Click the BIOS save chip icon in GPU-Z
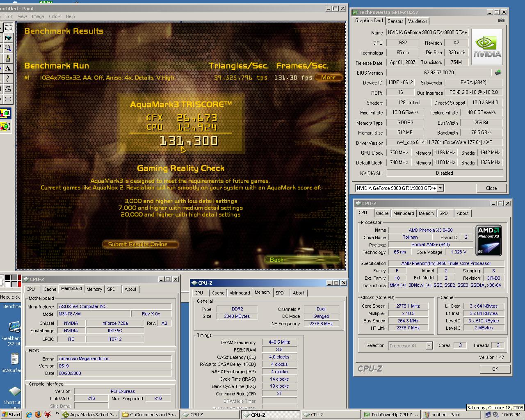 click(498, 73)
